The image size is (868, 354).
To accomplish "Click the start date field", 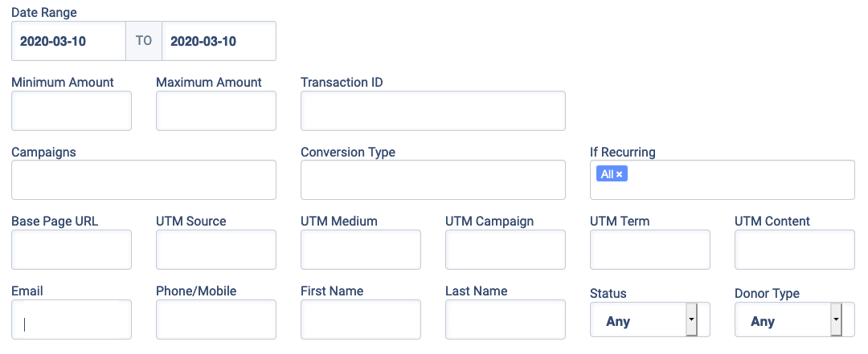I will pyautogui.click(x=69, y=41).
